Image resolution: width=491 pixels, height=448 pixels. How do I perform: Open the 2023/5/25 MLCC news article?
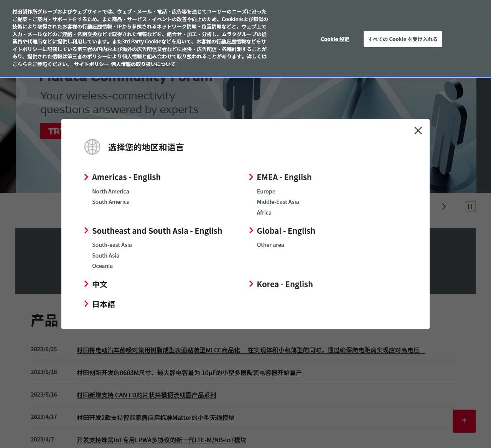[x=251, y=350]
